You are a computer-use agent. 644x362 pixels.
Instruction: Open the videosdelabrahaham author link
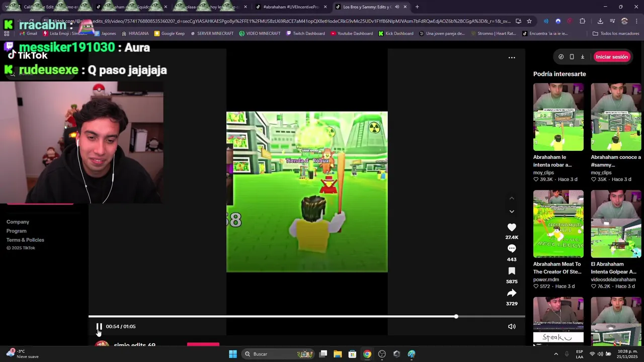pos(613,280)
